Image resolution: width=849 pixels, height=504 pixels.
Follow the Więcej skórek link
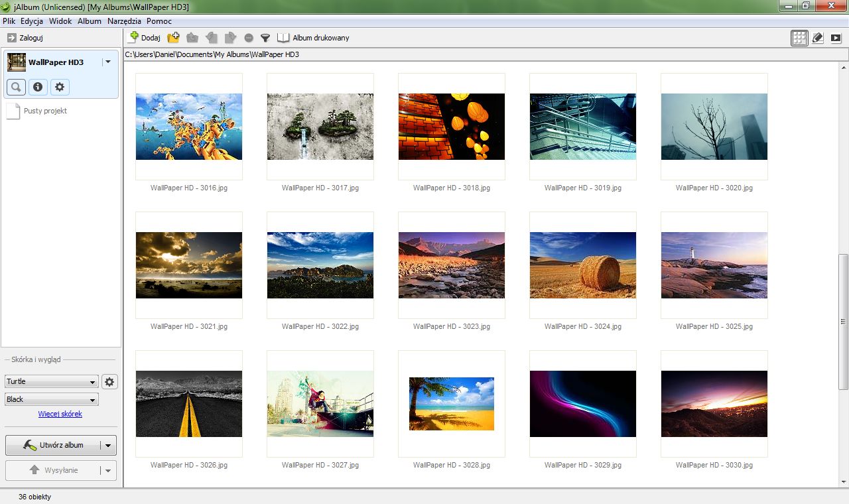(x=60, y=414)
